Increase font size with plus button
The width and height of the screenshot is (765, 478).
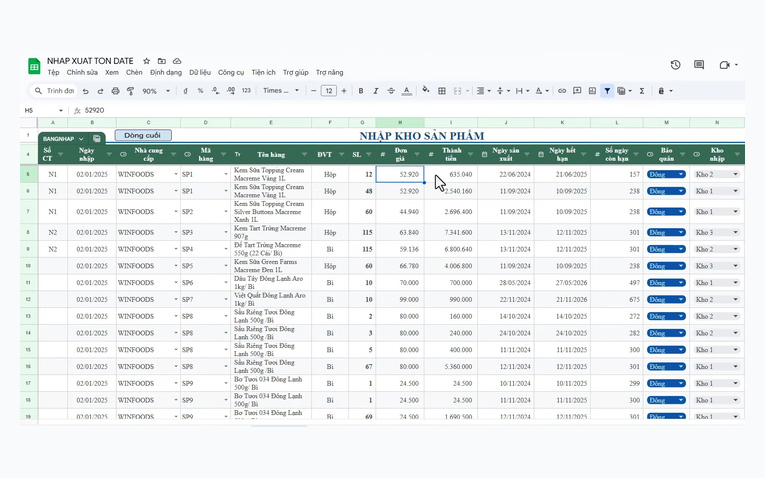point(344,91)
